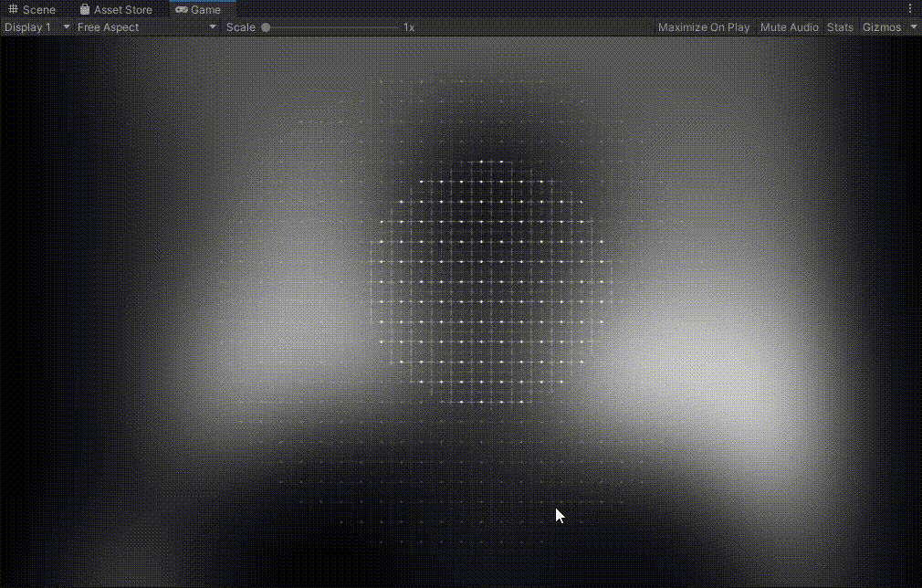Click the gamepad icon on the Game tab

point(181,10)
